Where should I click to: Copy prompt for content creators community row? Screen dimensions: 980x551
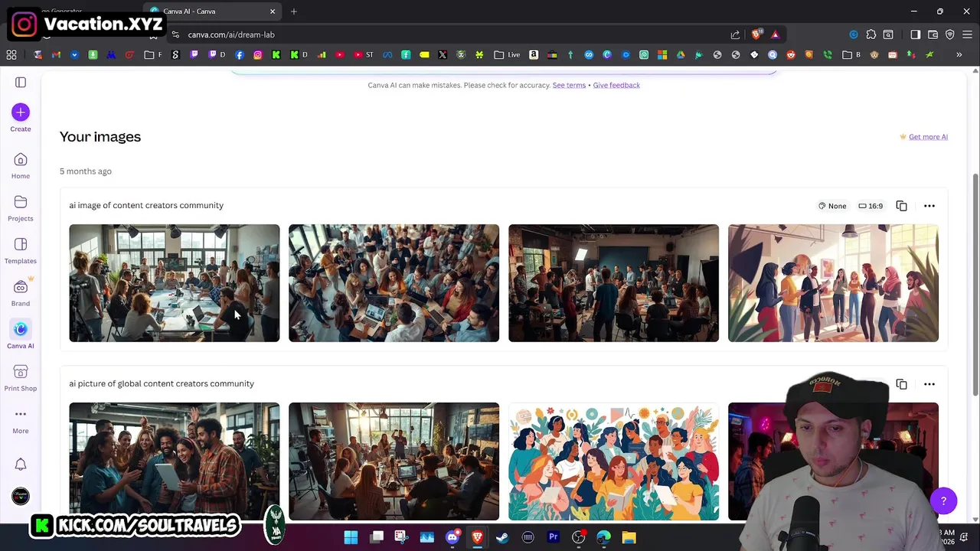coord(901,206)
